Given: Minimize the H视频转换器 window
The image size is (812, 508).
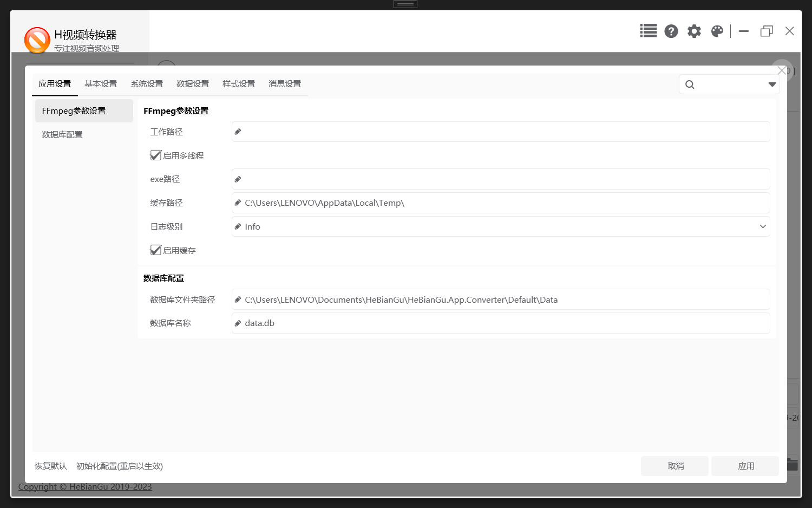Looking at the screenshot, I should point(744,31).
